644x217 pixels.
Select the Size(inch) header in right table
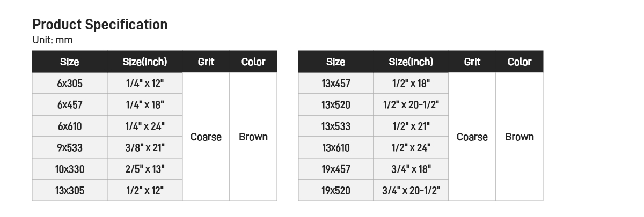411,62
